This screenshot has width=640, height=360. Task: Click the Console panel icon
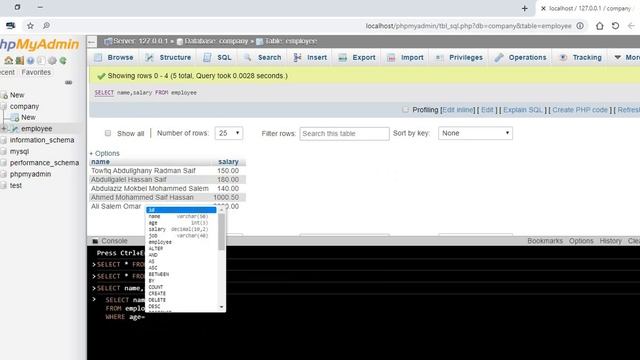point(95,241)
